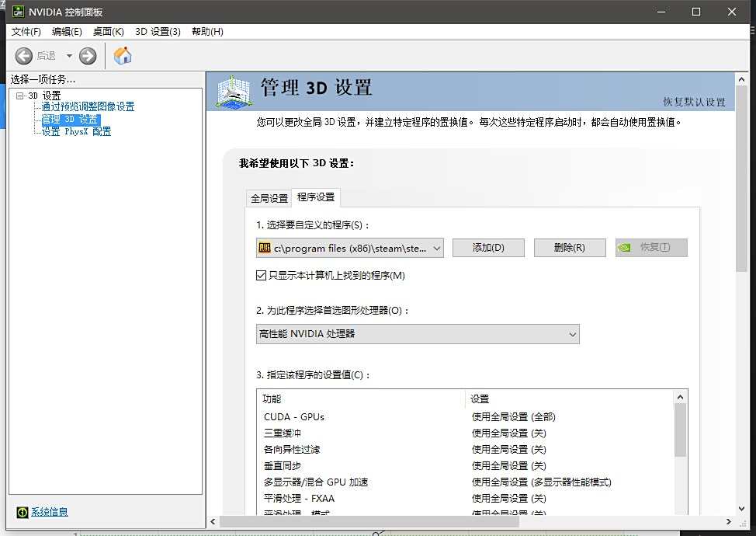Select the 平滑处理 - FXAA row

pyautogui.click(x=465, y=499)
